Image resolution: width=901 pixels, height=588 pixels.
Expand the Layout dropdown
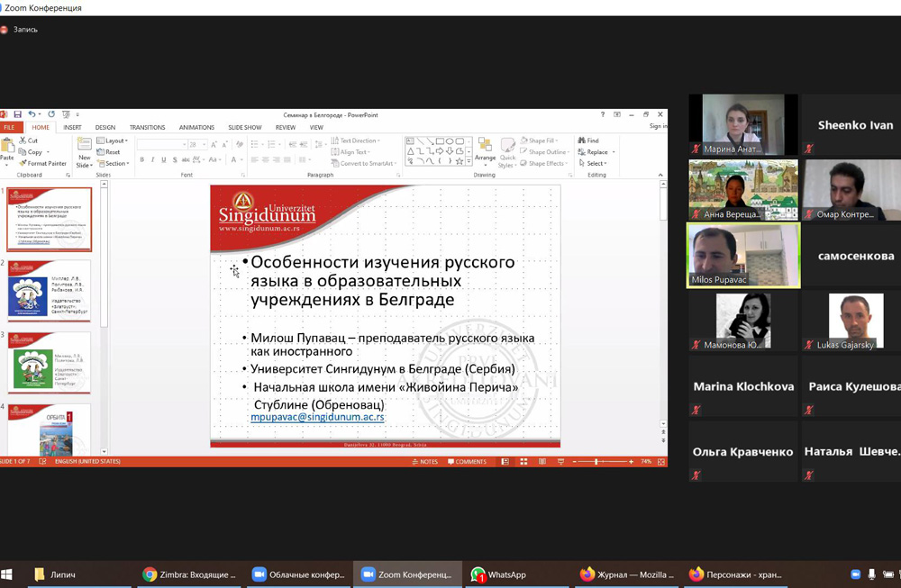(x=115, y=140)
